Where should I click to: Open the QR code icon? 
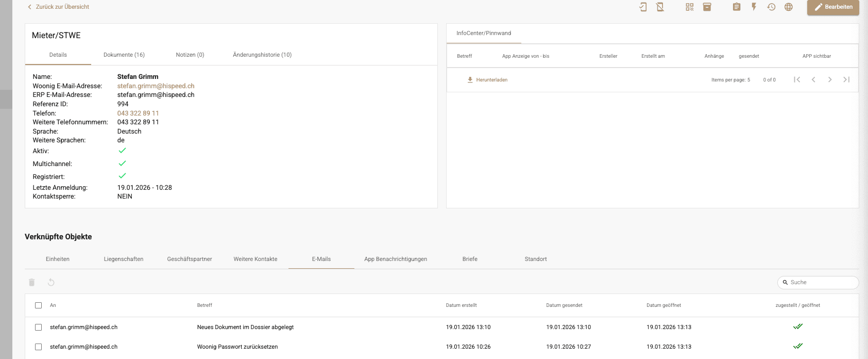pyautogui.click(x=690, y=7)
